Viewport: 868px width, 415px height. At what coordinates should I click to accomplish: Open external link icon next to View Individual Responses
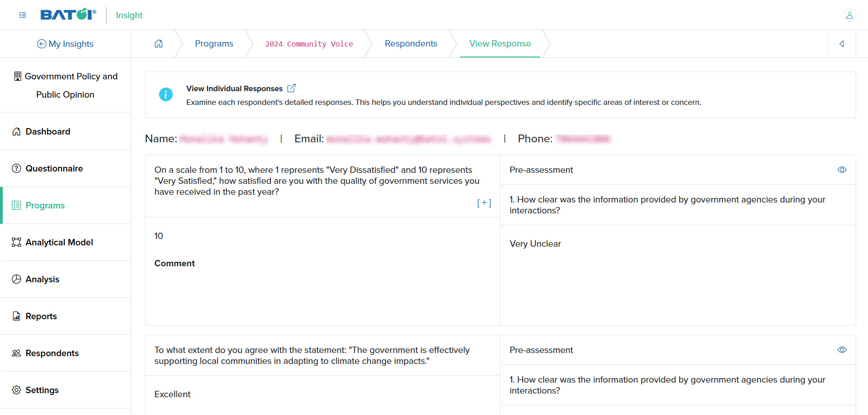point(291,88)
